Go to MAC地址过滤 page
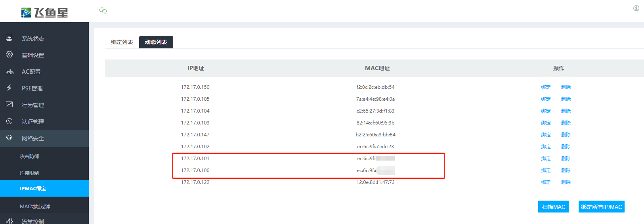The image size is (644, 224). coord(35,206)
